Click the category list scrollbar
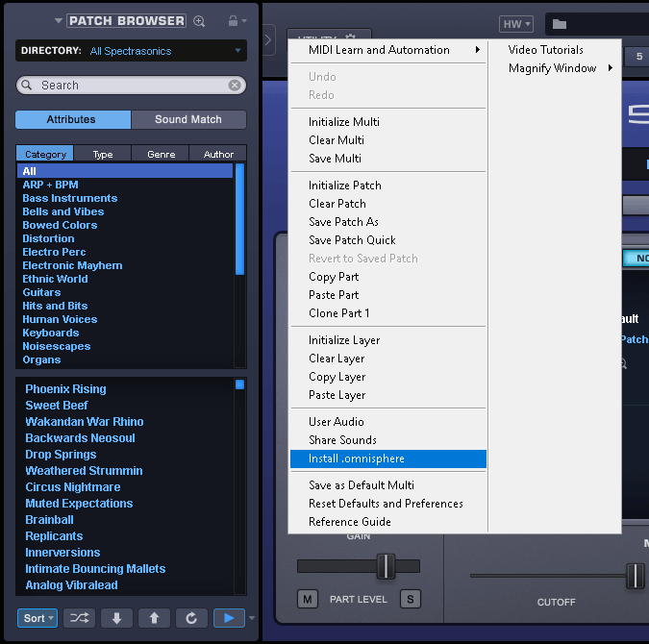Viewport: 649px width, 644px height. (x=239, y=219)
